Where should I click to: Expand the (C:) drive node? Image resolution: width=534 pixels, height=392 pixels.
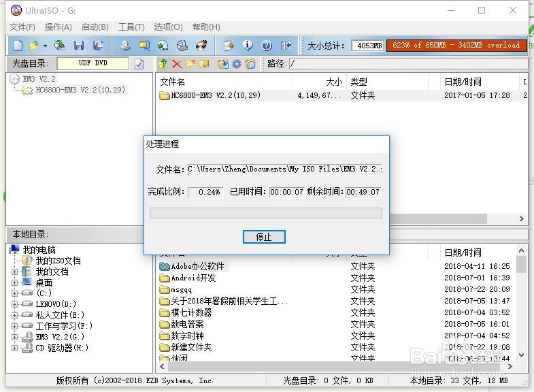[x=14, y=293]
